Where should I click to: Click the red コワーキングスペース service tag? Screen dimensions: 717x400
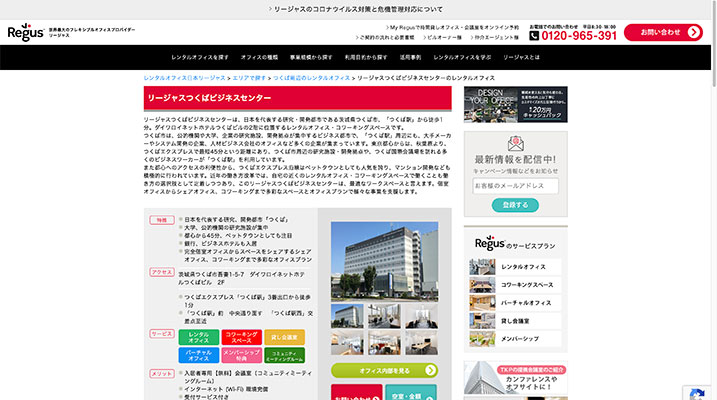pyautogui.click(x=241, y=337)
